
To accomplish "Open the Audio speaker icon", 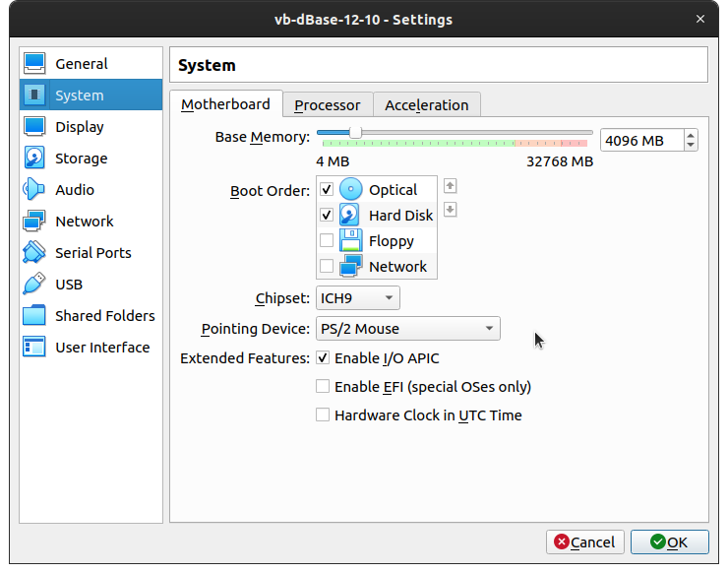I will pyautogui.click(x=34, y=190).
